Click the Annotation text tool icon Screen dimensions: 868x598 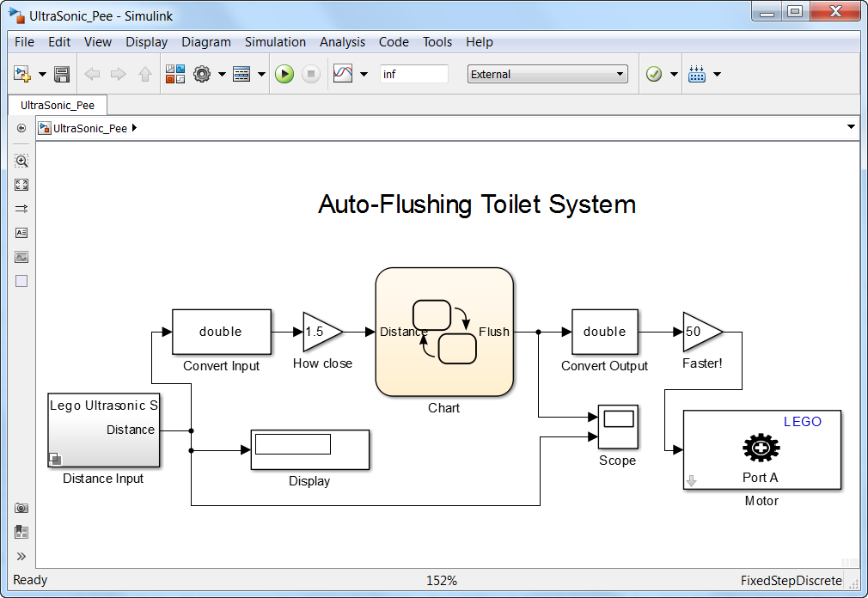(21, 233)
